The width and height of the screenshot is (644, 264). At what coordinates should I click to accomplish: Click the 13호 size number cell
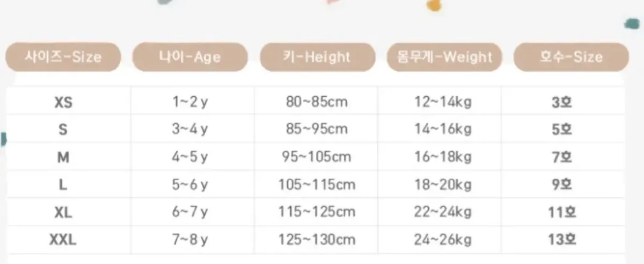coord(561,240)
